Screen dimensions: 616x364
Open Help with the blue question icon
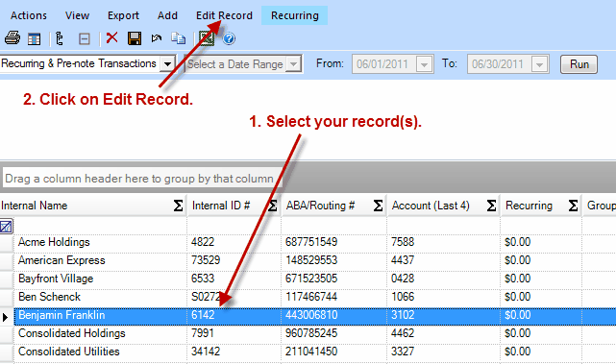pyautogui.click(x=229, y=38)
